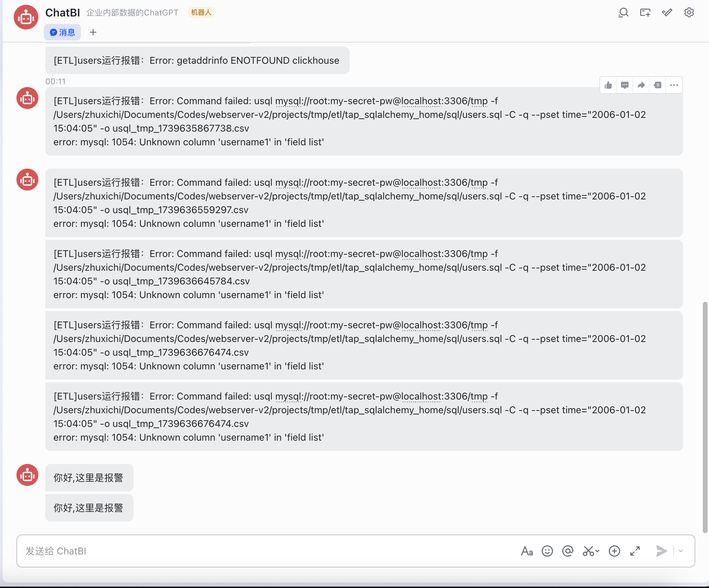The width and height of the screenshot is (709, 588).
Task: Open search in chat header
Action: tap(623, 13)
